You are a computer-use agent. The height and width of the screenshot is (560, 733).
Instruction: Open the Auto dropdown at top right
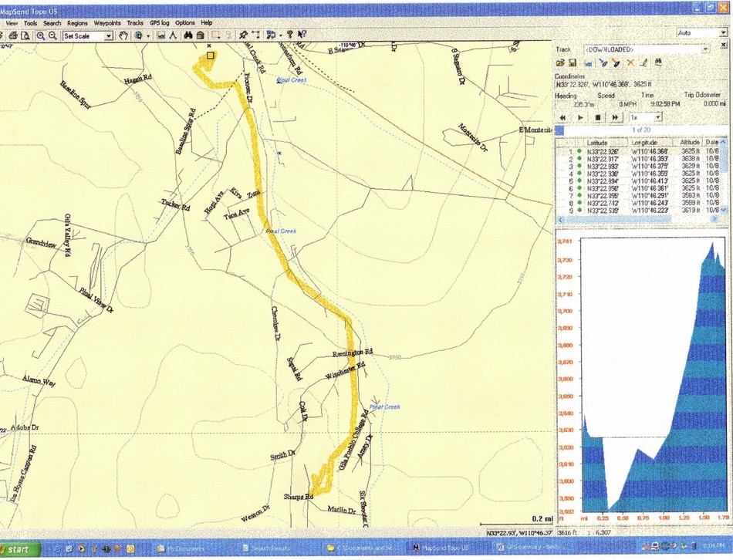pos(723,33)
